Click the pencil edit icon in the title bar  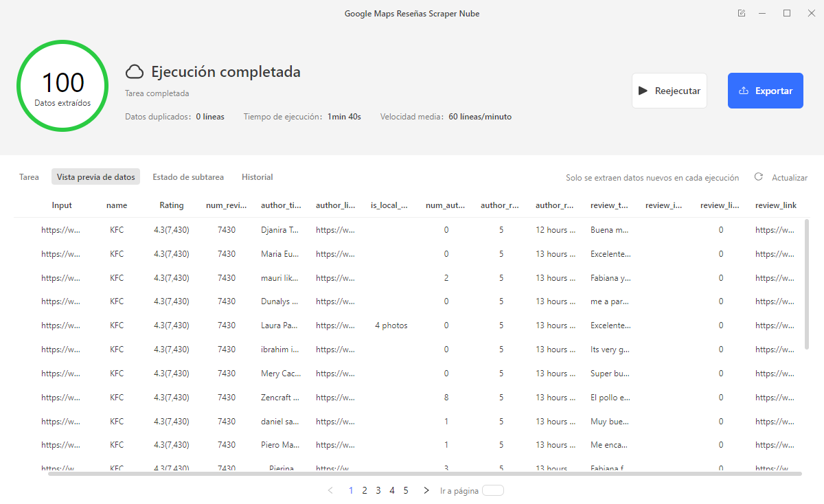click(741, 13)
